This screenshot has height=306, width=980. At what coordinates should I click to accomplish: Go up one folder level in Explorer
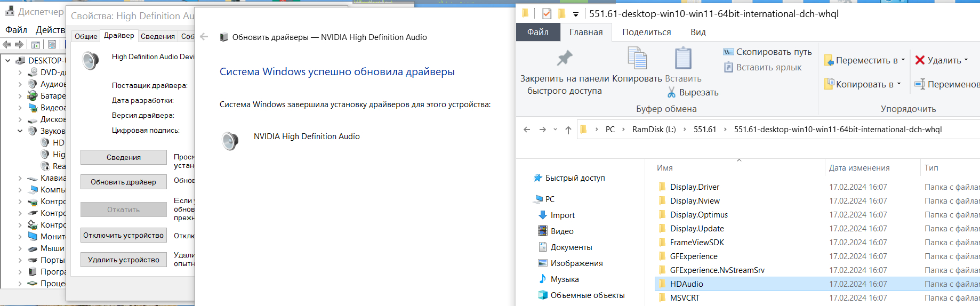pos(568,130)
